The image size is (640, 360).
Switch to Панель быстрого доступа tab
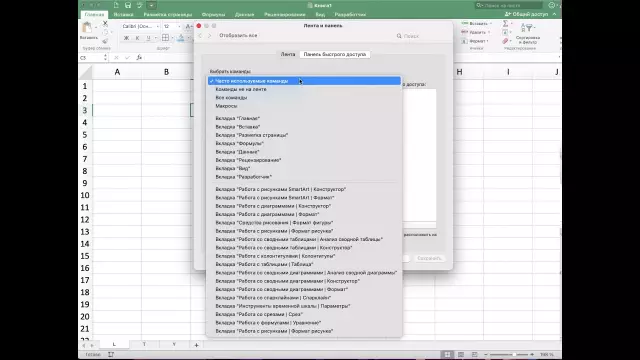[x=335, y=54]
